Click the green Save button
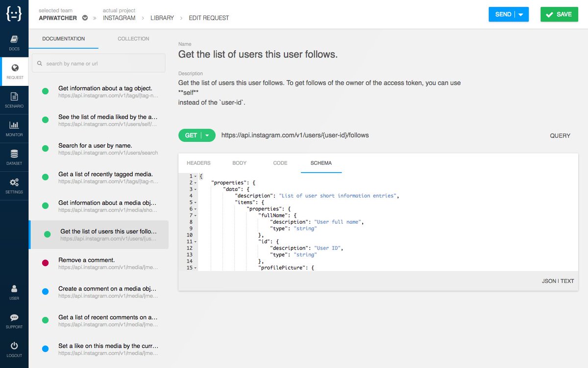This screenshot has height=368, width=588. point(559,14)
